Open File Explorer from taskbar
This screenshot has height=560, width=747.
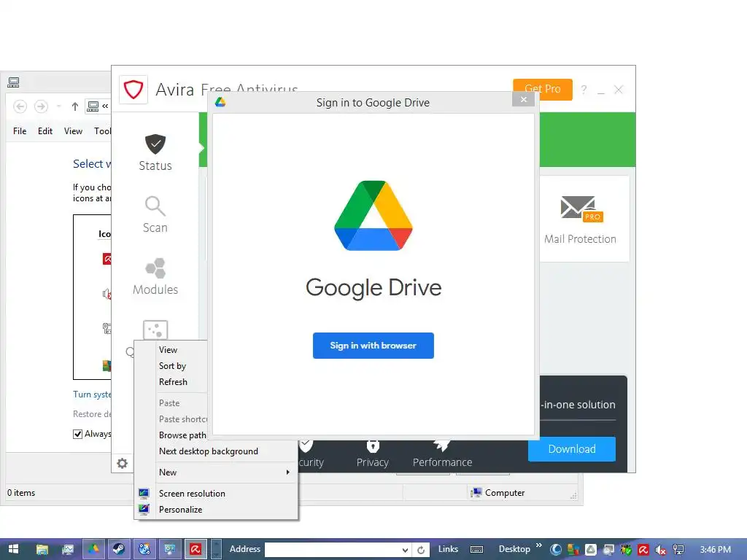tap(42, 549)
